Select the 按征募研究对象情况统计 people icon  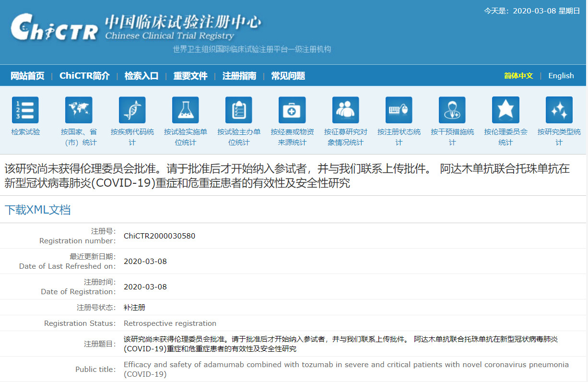point(345,110)
